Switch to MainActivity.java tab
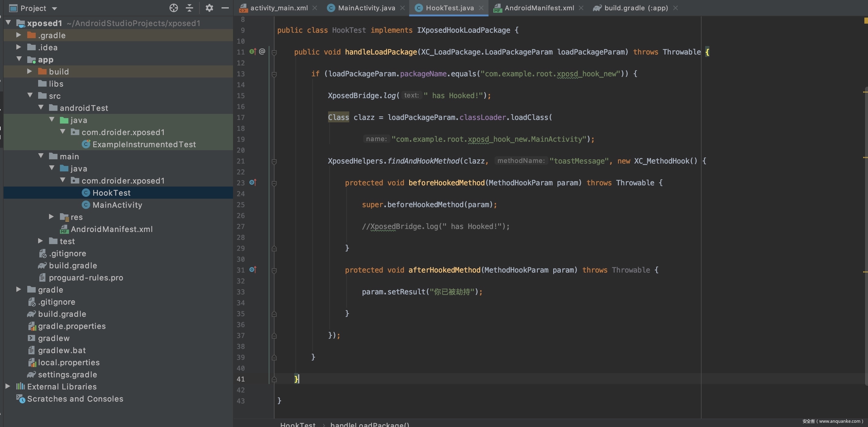 (366, 8)
